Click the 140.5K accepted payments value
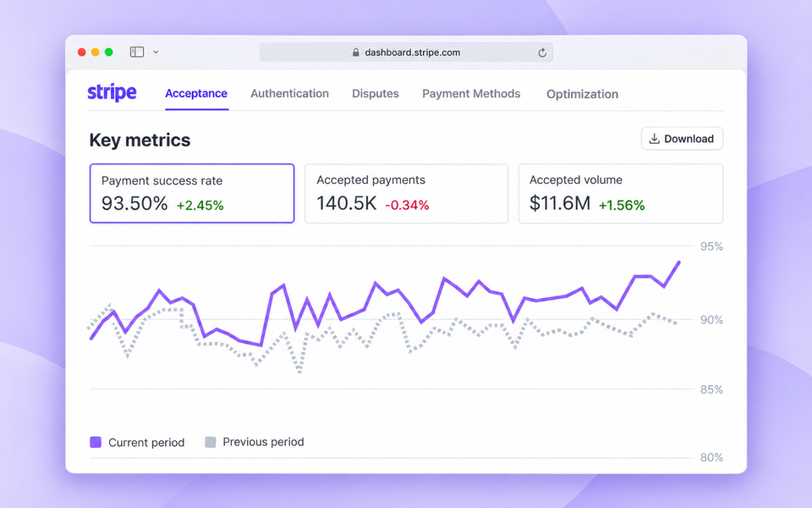Viewport: 812px width, 508px height. click(x=347, y=203)
